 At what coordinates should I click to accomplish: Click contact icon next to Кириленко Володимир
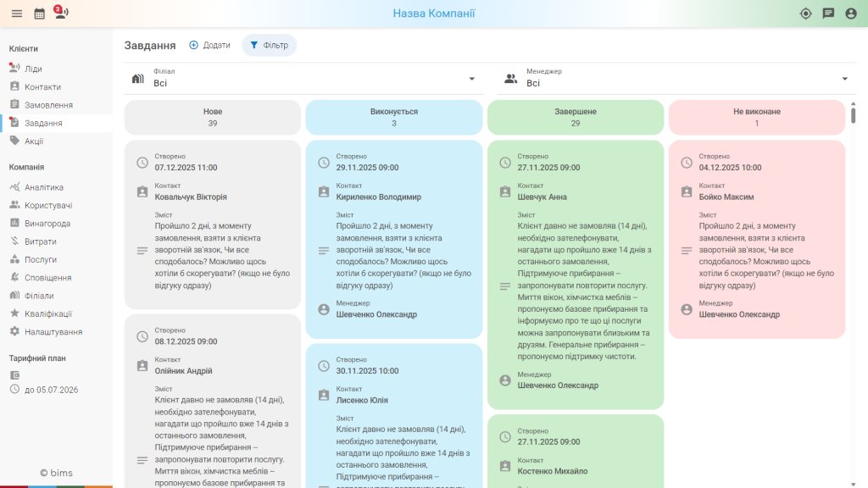(324, 192)
